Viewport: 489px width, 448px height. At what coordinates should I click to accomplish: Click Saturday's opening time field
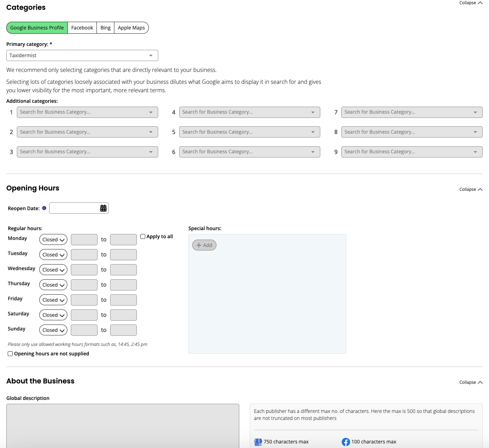84,315
